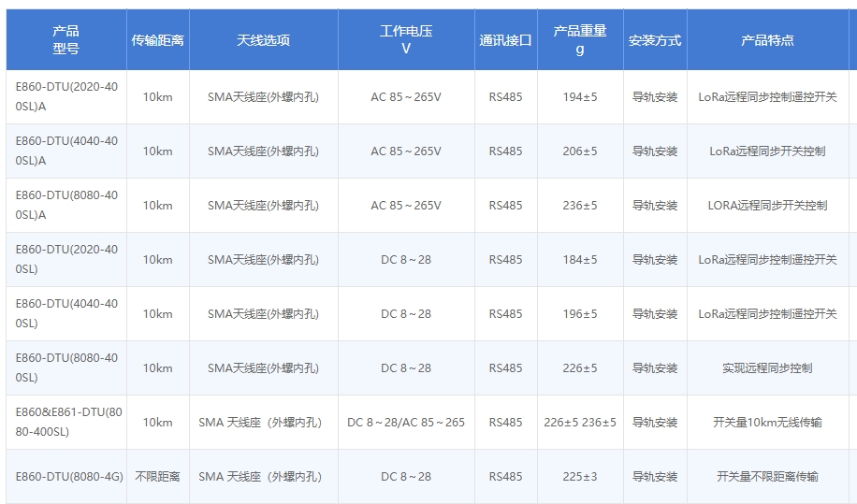Select the antenna cell in the E860&E861-DTU row

click(260, 422)
